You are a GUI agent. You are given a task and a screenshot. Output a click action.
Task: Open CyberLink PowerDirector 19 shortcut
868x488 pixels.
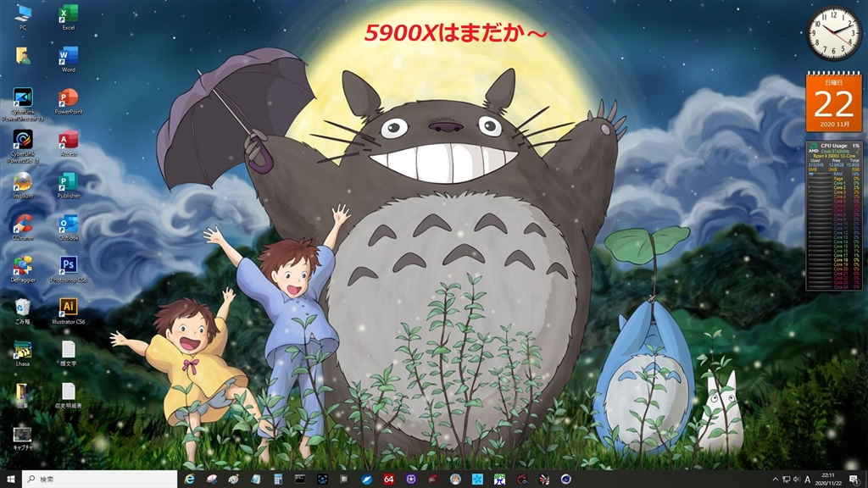[x=23, y=104]
